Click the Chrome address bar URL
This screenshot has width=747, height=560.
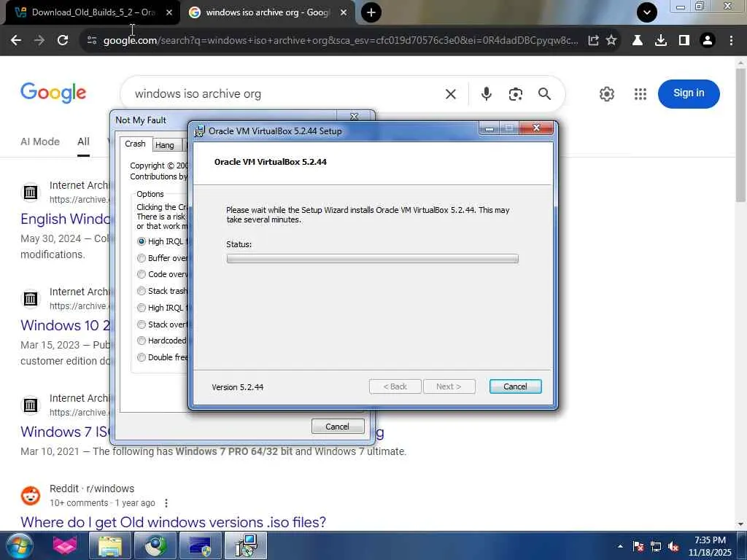click(x=341, y=41)
